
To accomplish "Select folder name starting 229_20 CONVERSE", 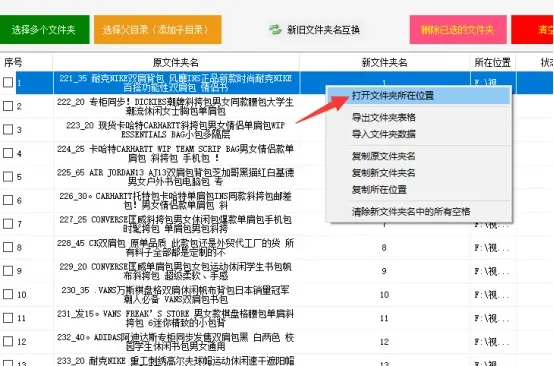I will pyautogui.click(x=176, y=271).
